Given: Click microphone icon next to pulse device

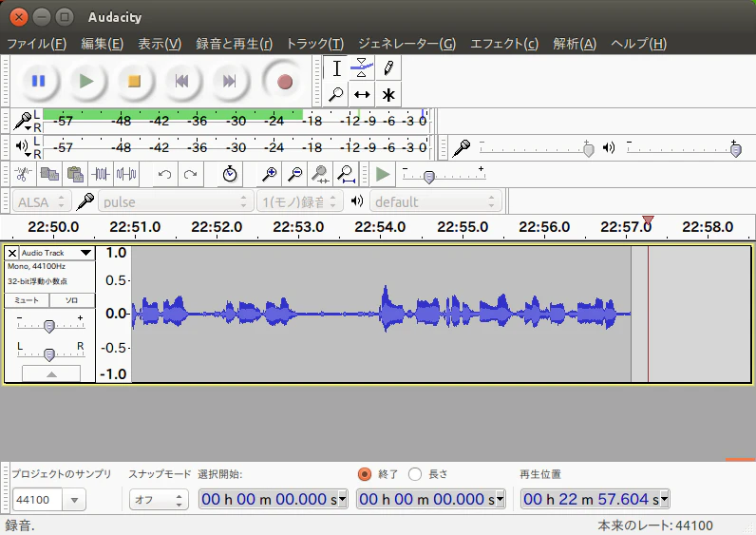Looking at the screenshot, I should tap(85, 201).
